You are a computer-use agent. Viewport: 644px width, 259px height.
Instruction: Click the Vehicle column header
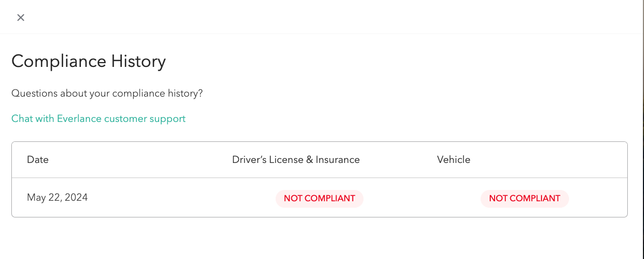(x=453, y=160)
